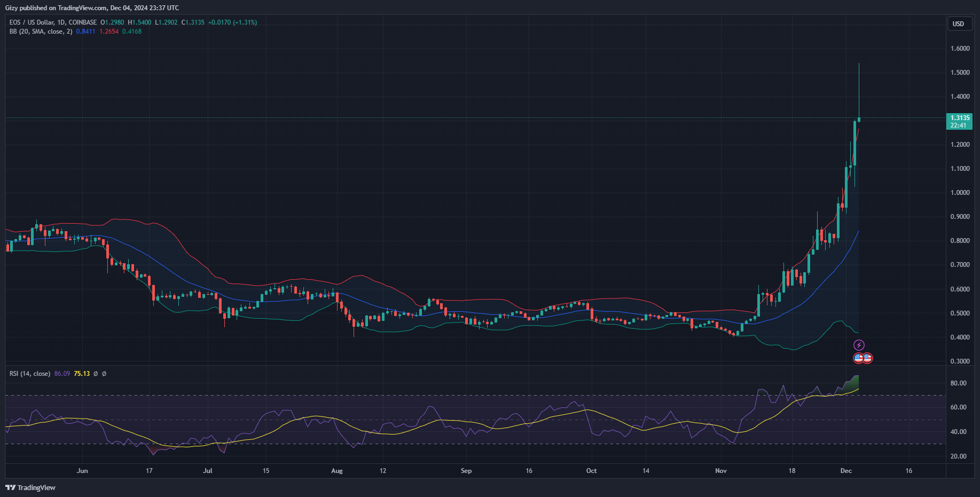This screenshot has width=980, height=497.
Task: Click the RSI moving average value 75.13
Action: [x=82, y=374]
